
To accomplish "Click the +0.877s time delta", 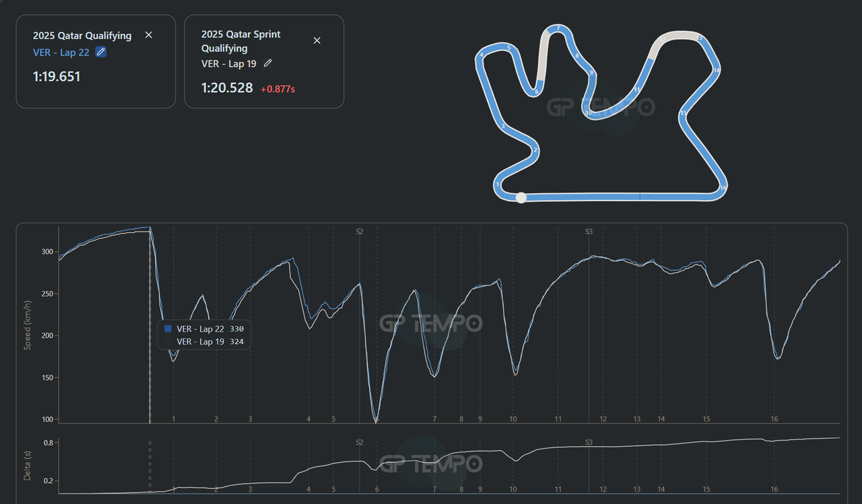I will (277, 89).
